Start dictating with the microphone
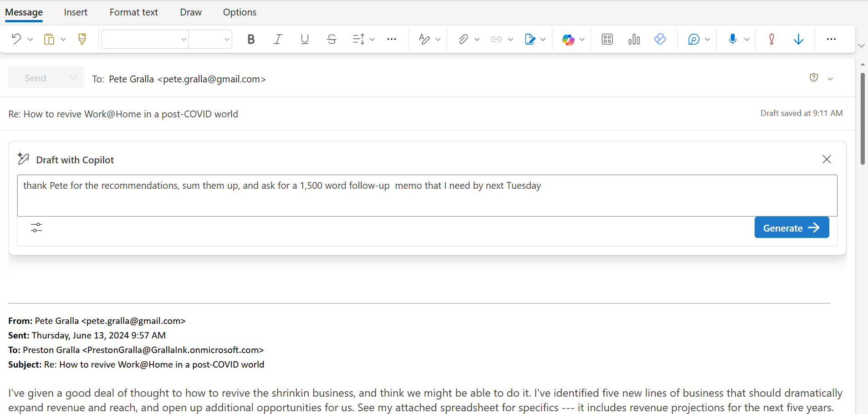The width and height of the screenshot is (868, 414). point(733,39)
